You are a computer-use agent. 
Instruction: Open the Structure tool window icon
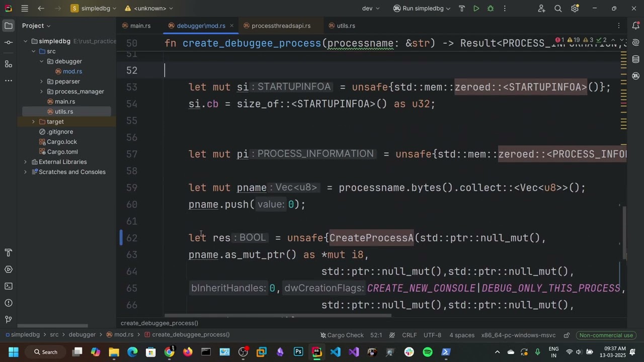click(x=9, y=64)
